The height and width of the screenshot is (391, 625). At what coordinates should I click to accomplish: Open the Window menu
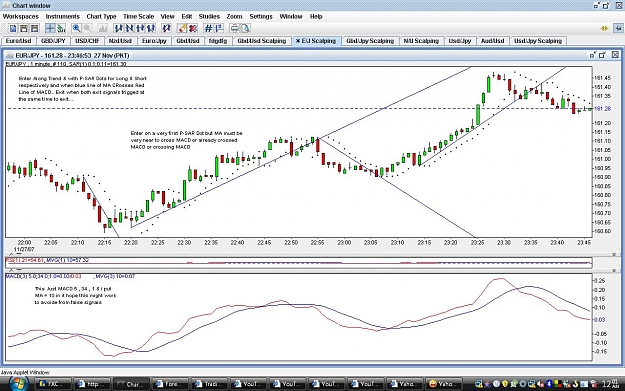tap(291, 16)
